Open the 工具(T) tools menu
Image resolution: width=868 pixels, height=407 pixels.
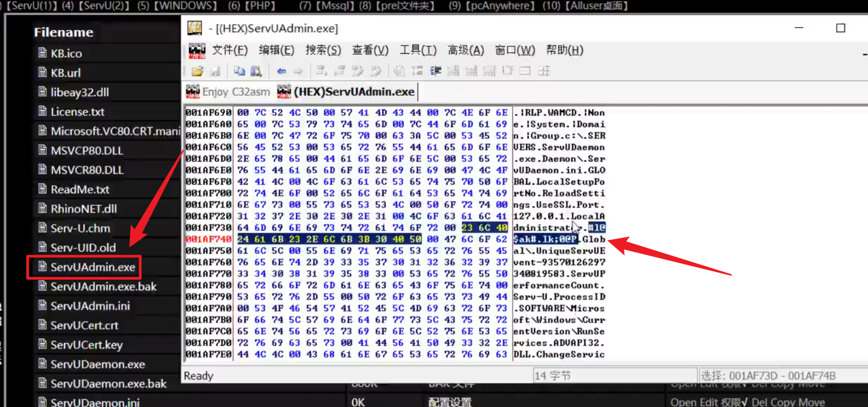point(418,50)
